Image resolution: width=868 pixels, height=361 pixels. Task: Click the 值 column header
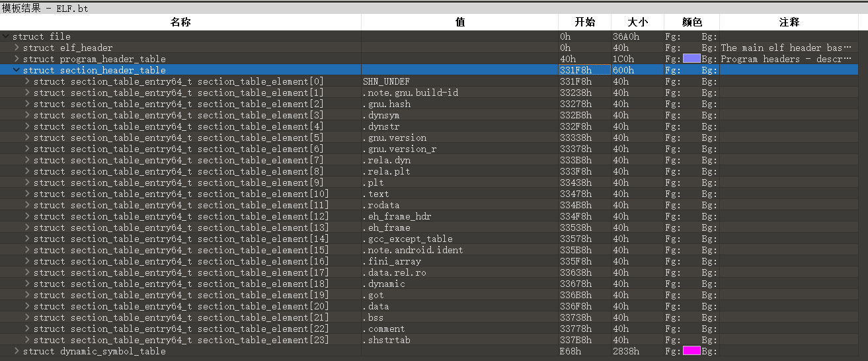pyautogui.click(x=459, y=22)
